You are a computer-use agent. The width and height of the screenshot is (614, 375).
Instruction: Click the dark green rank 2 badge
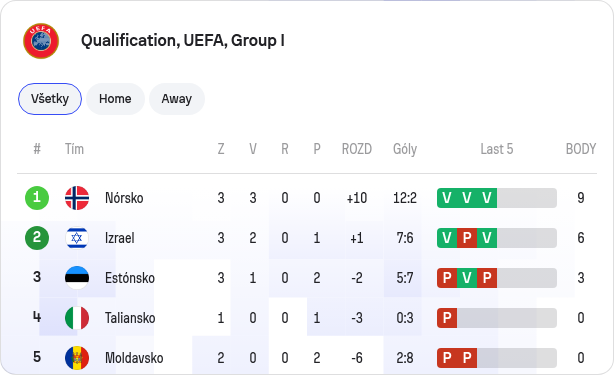[x=37, y=238]
